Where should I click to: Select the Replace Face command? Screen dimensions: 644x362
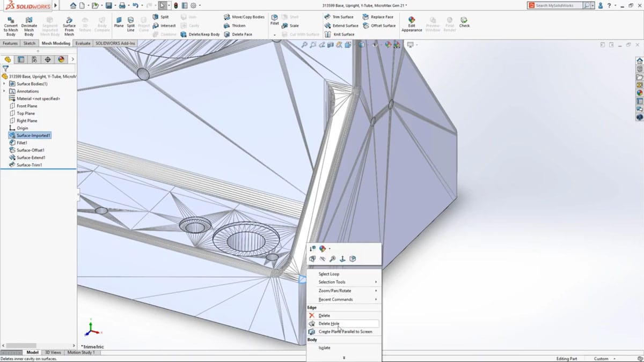pos(378,17)
